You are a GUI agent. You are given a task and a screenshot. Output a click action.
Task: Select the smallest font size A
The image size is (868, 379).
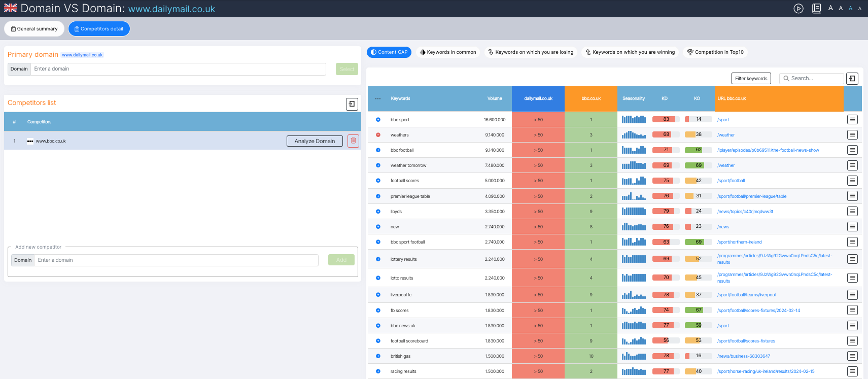point(860,9)
